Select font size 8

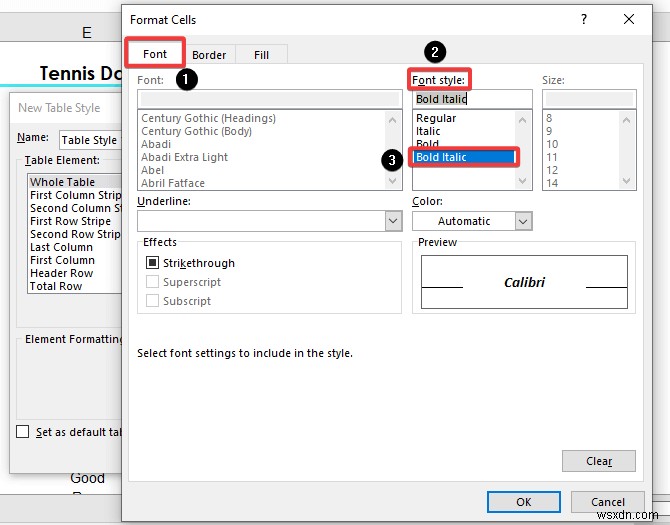coord(549,118)
